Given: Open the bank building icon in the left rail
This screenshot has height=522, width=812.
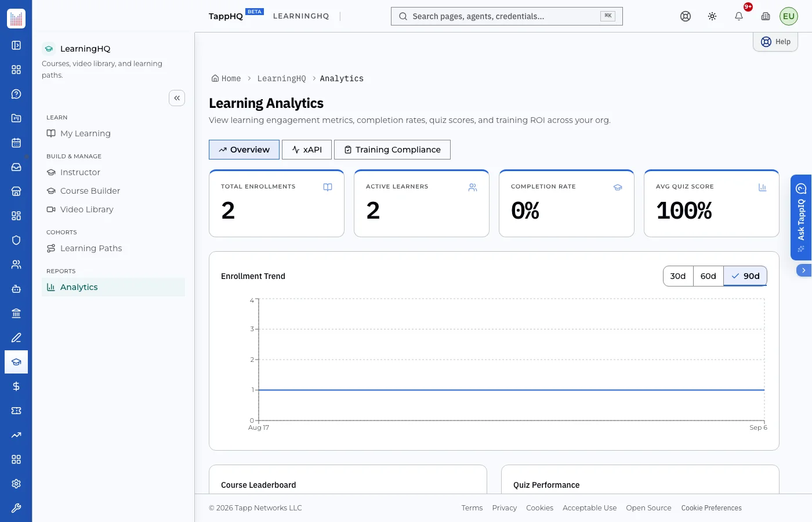Looking at the screenshot, I should tap(16, 313).
